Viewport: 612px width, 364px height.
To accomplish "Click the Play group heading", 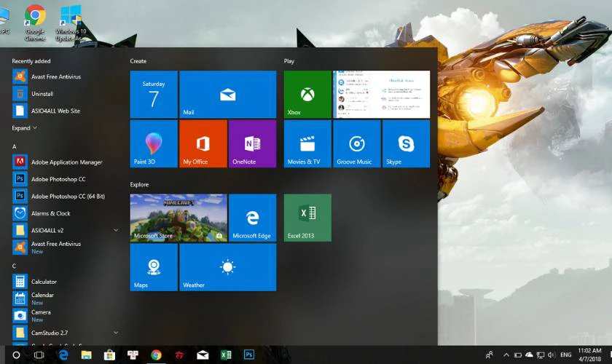I will [x=289, y=61].
